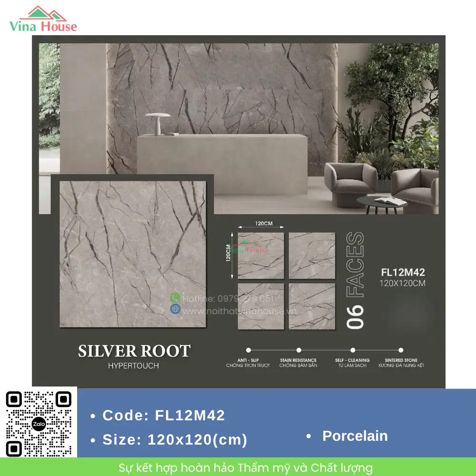
Task: Click the Self-Cleaning feature dot
Action: point(353,350)
